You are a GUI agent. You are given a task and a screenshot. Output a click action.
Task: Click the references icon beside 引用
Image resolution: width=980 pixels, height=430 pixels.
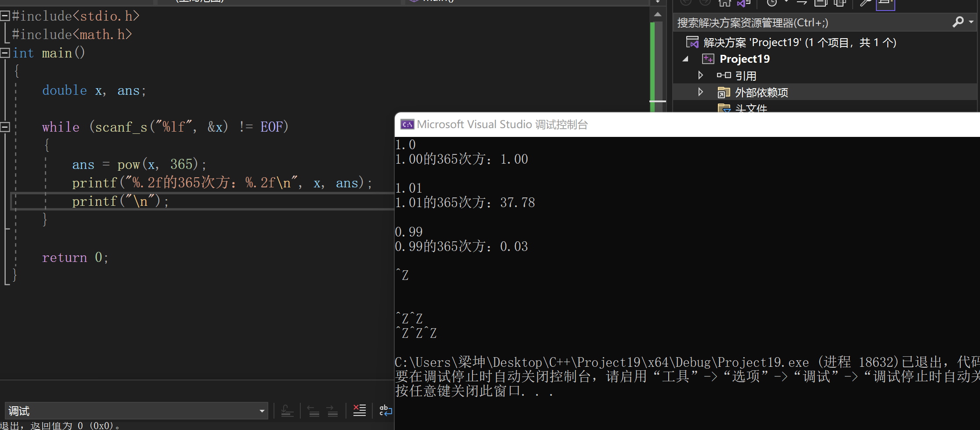(x=724, y=75)
